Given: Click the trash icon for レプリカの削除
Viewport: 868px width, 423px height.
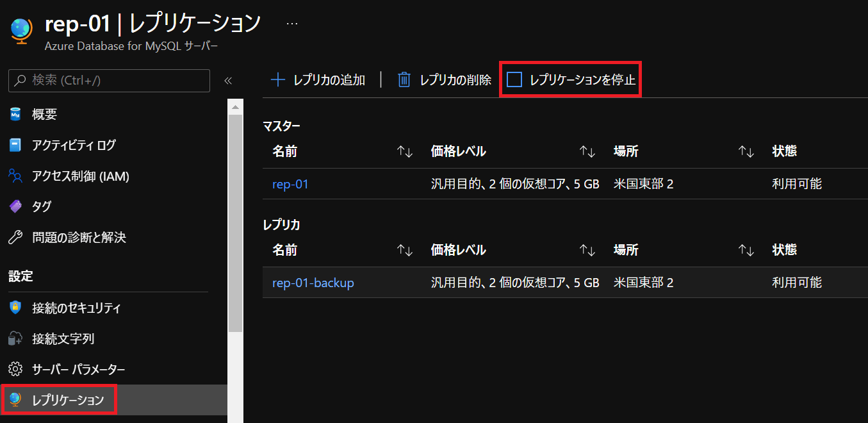Looking at the screenshot, I should point(404,80).
